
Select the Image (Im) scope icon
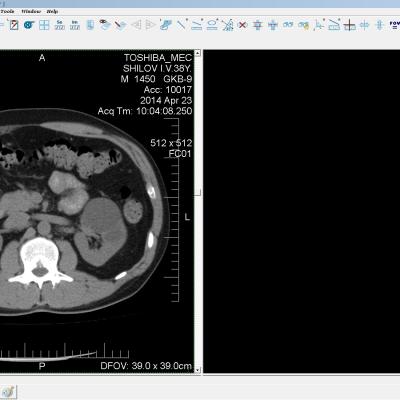point(75,25)
